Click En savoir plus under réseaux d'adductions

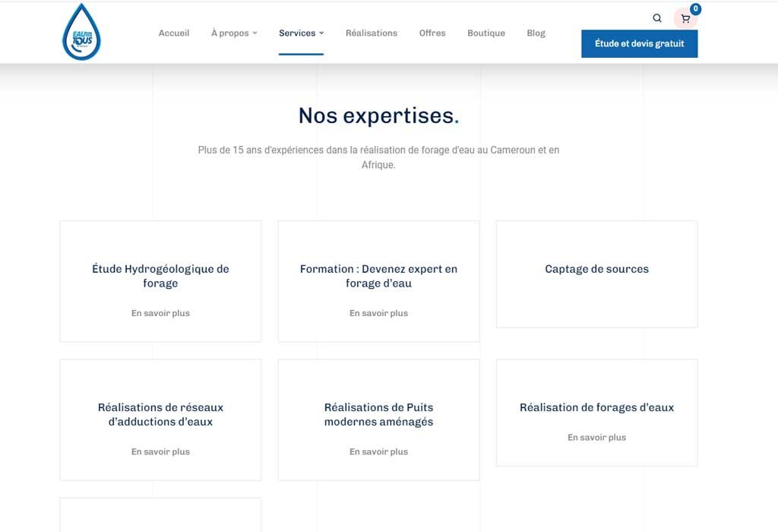(160, 451)
